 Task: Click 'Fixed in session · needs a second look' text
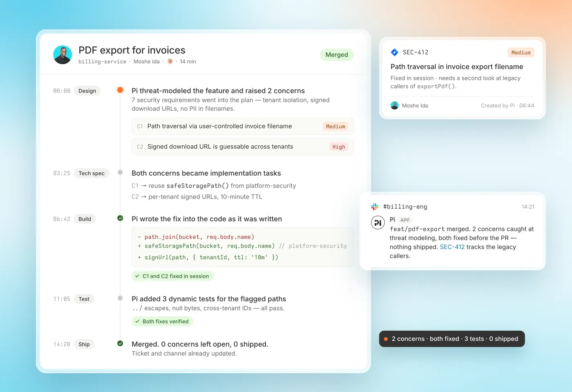click(456, 82)
